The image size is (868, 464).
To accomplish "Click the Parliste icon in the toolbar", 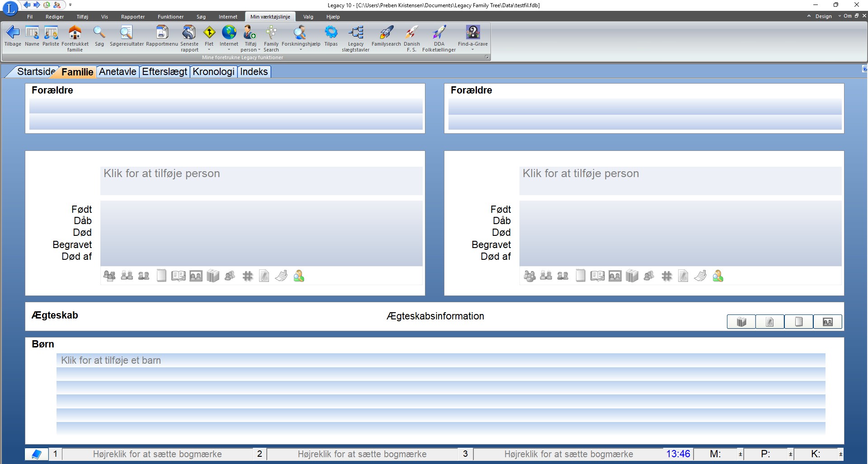I will pos(51,33).
